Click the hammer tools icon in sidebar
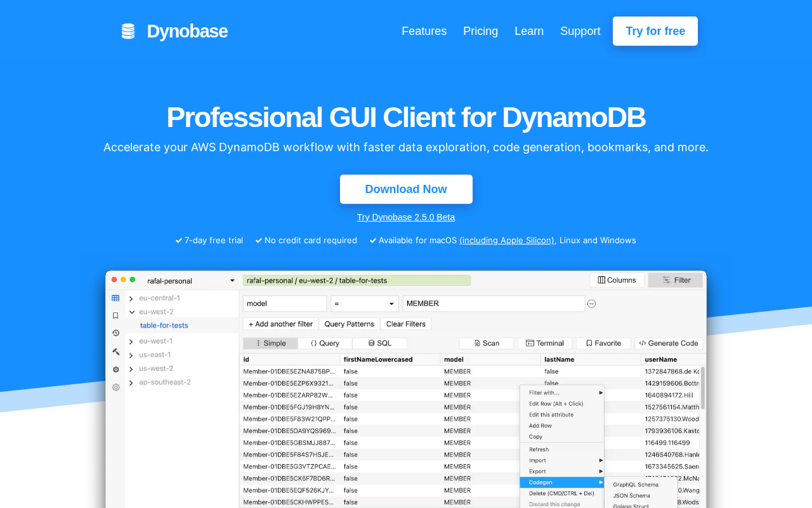 click(x=115, y=351)
